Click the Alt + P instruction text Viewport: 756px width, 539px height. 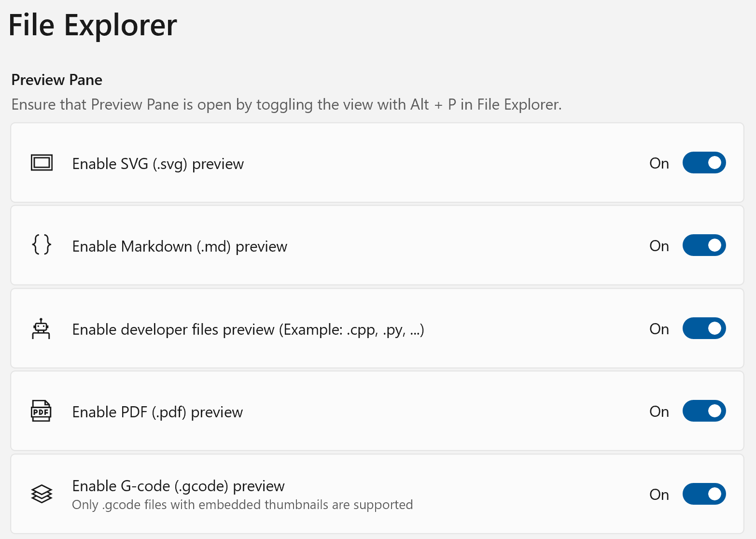click(286, 105)
